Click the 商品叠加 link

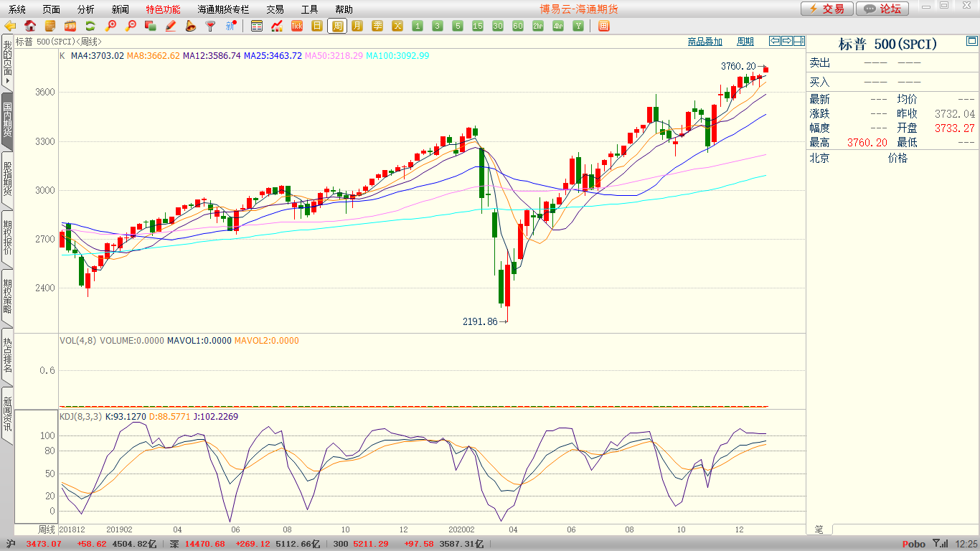705,42
